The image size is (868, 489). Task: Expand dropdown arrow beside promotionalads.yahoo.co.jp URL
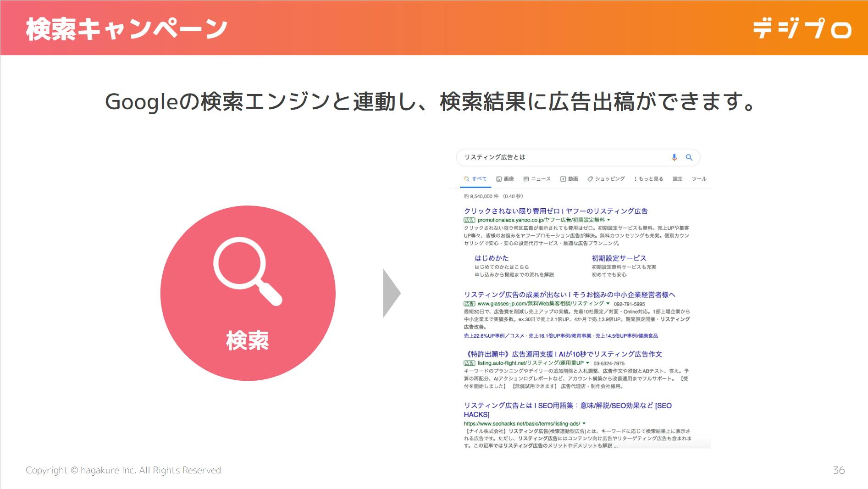pos(608,220)
